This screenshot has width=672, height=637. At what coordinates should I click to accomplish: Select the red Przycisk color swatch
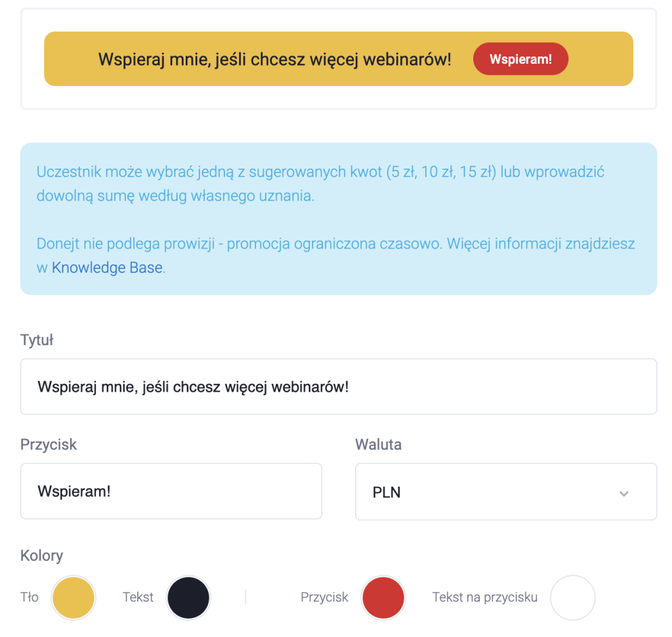[383, 597]
